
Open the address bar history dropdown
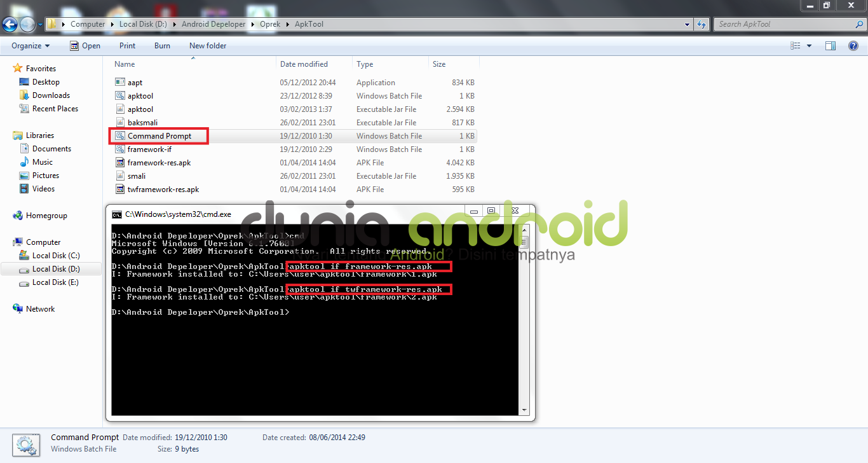pyautogui.click(x=687, y=24)
